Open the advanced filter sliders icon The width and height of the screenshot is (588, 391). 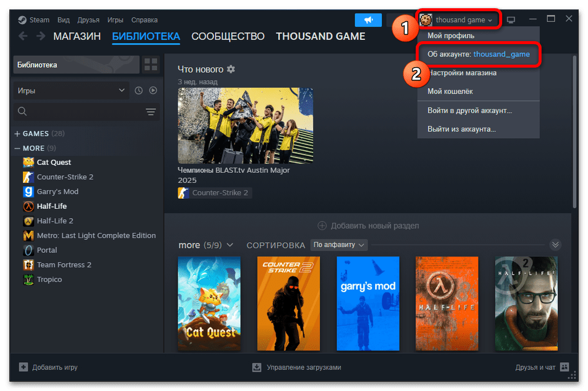coord(151,112)
